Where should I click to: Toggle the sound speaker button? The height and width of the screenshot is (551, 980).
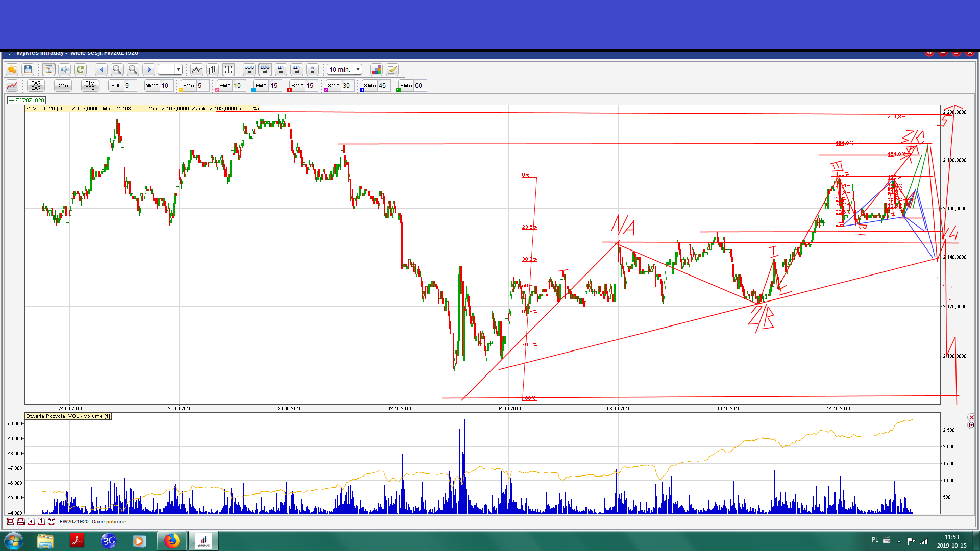tap(64, 69)
